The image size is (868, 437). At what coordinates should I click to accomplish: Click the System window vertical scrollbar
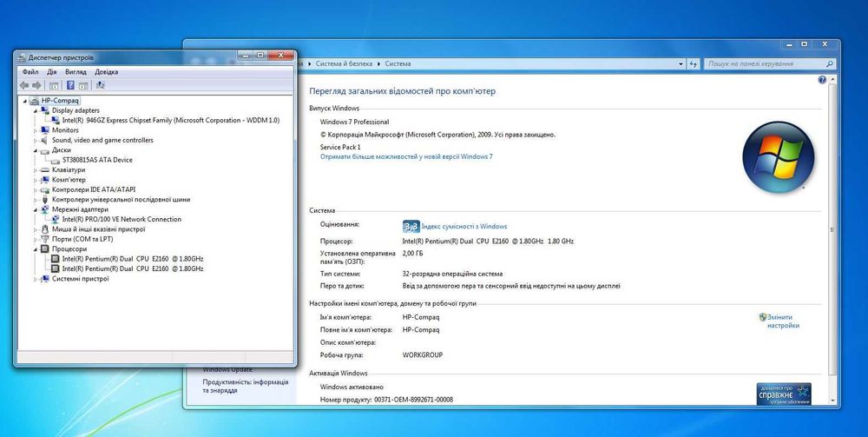[x=832, y=229]
